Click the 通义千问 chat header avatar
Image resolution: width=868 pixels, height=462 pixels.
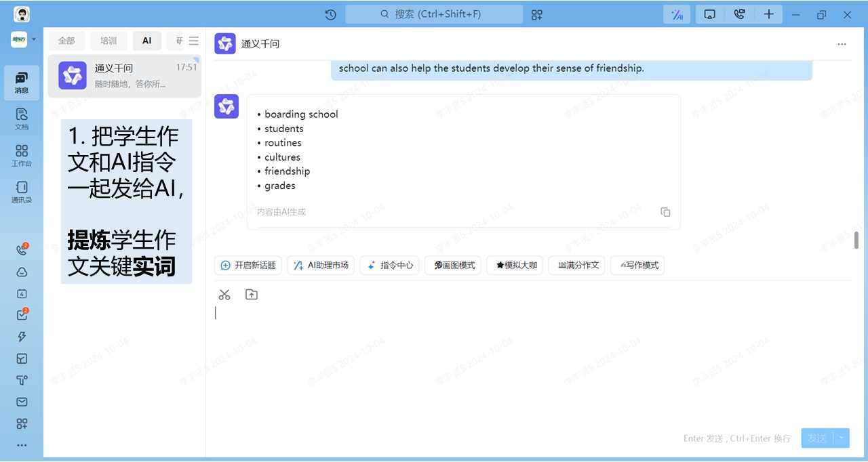pos(225,43)
